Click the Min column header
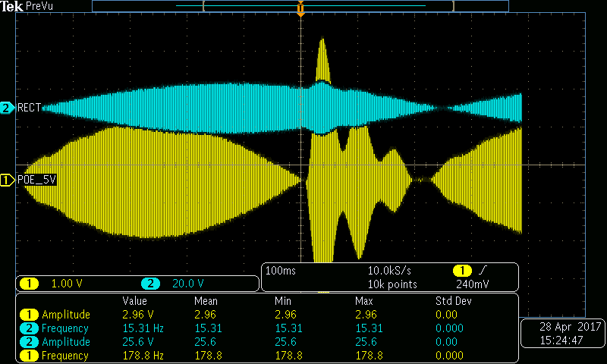This screenshot has width=607, height=364. [x=283, y=301]
